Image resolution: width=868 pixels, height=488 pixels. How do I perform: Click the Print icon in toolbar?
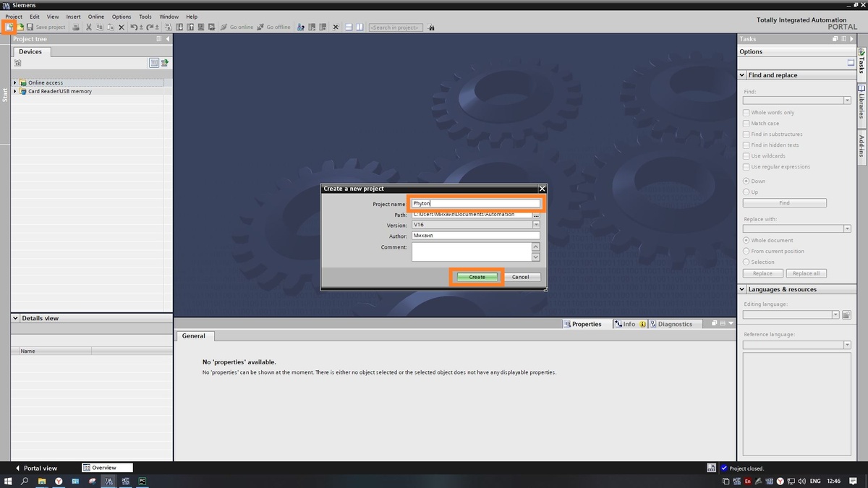click(76, 27)
